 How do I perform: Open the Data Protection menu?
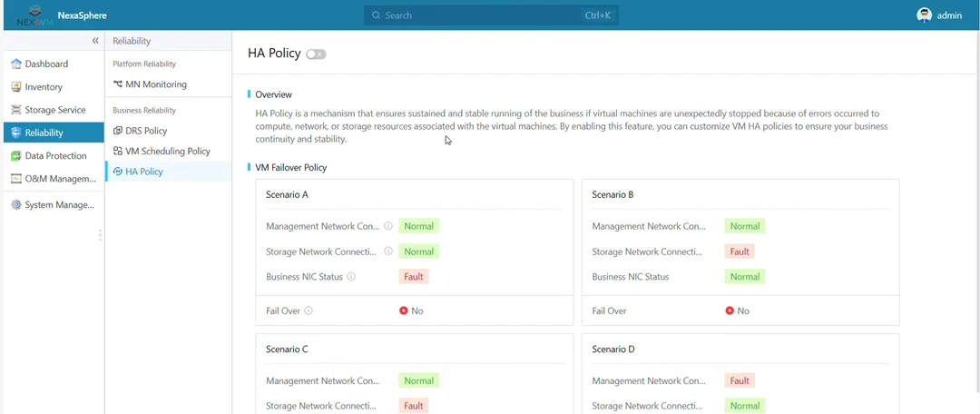click(54, 156)
